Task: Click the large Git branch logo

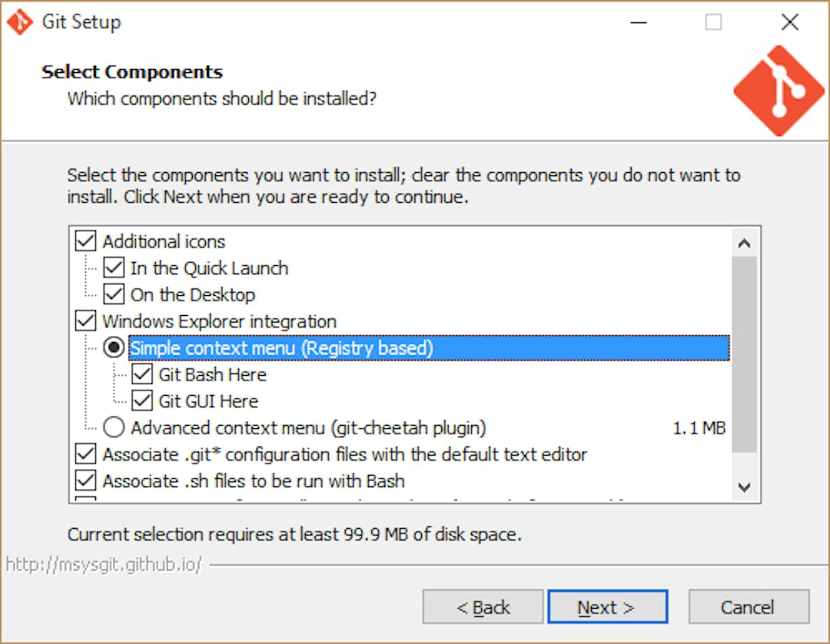Action: tap(779, 91)
